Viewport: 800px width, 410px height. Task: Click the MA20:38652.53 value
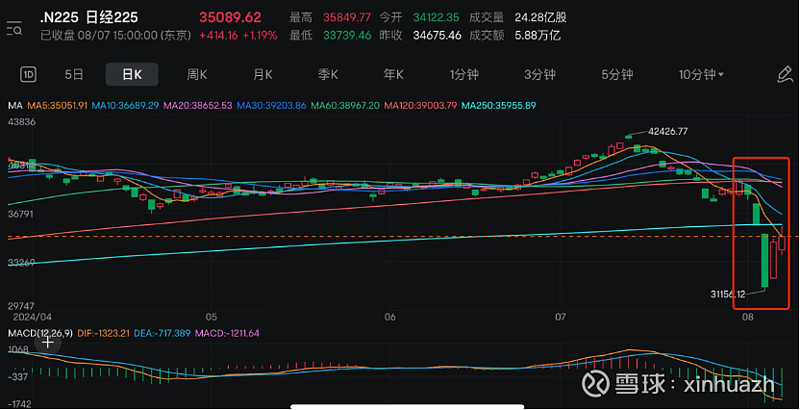(198, 106)
